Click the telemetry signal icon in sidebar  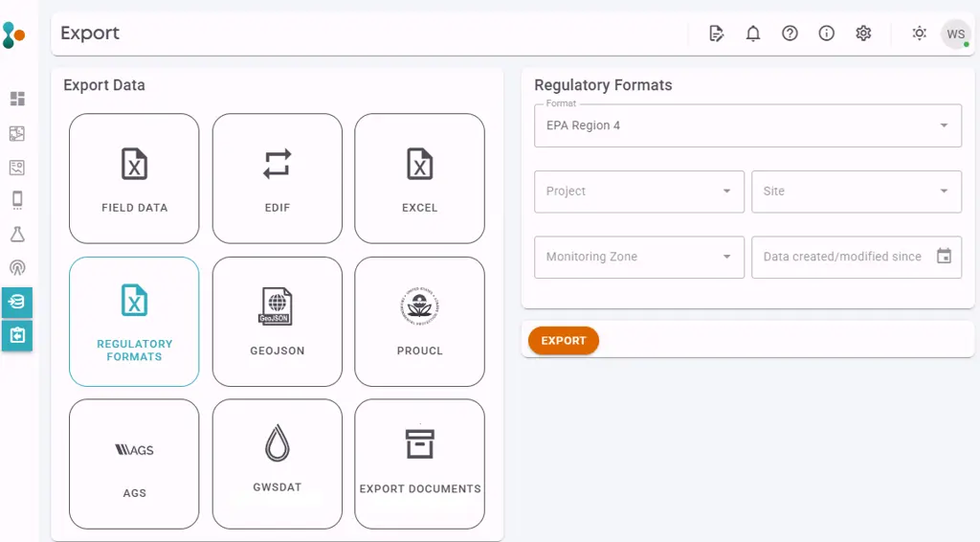click(x=17, y=268)
